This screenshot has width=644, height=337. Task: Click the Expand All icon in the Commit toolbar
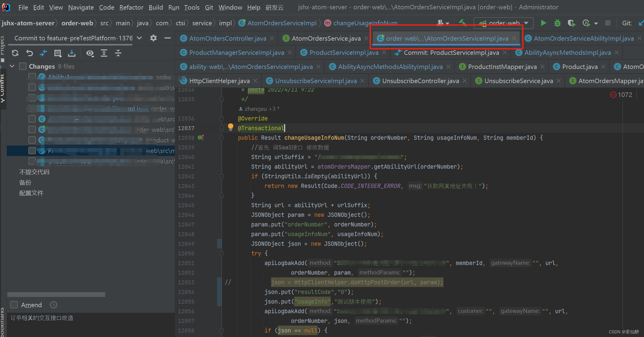104,53
